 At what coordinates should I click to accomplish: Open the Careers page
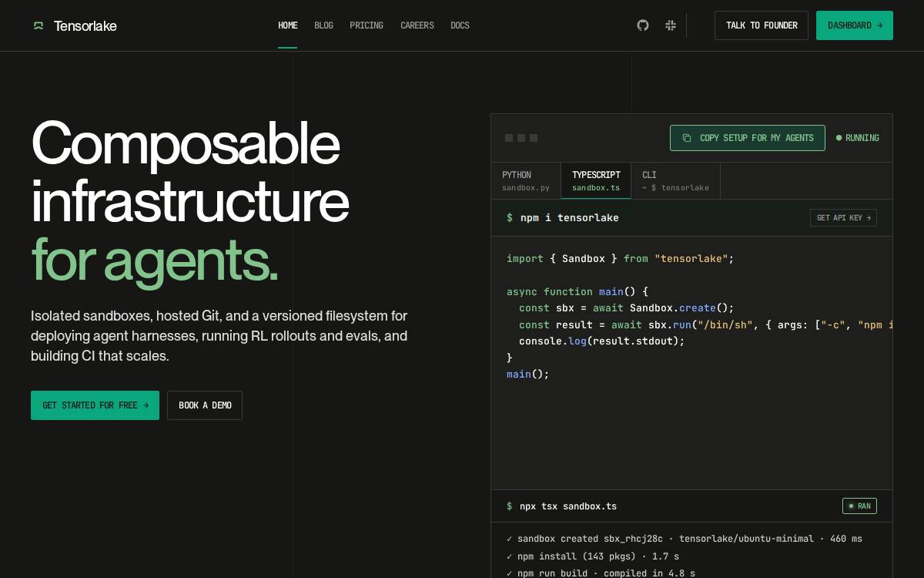417,25
